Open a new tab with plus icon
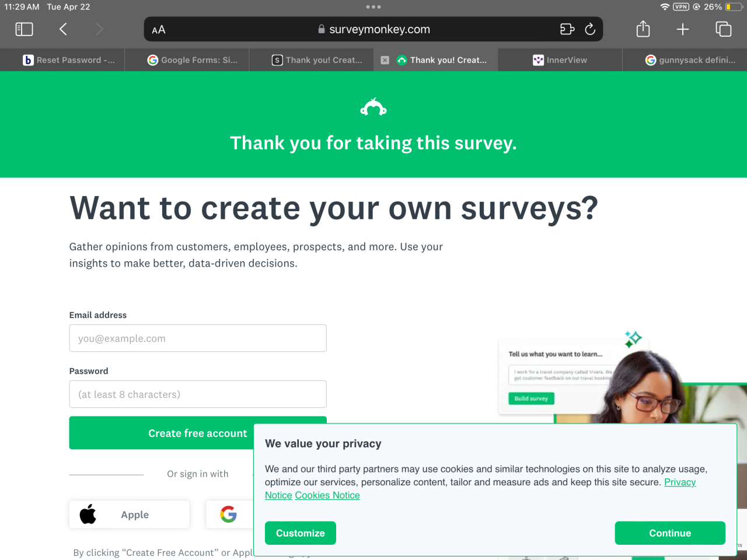Image resolution: width=747 pixels, height=560 pixels. 683,29
